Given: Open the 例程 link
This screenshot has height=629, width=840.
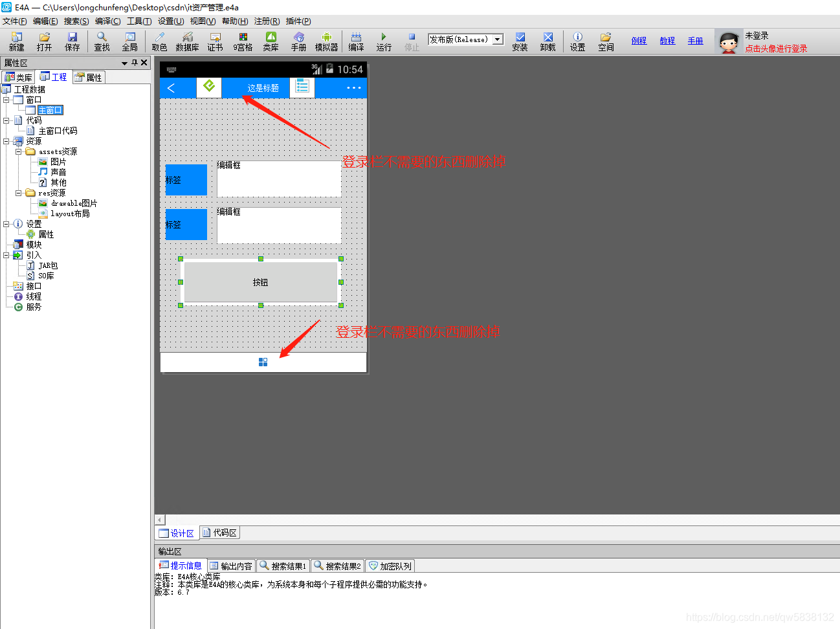Looking at the screenshot, I should pos(639,41).
